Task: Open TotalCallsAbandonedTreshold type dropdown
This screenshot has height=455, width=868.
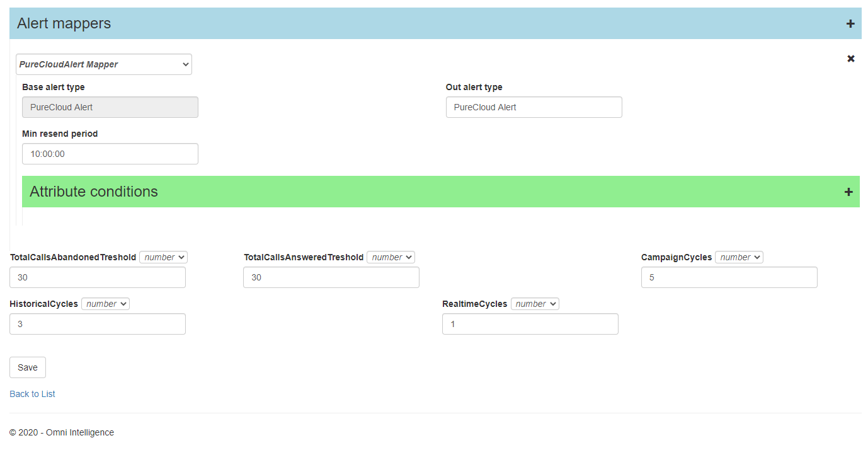Action: pyautogui.click(x=163, y=257)
